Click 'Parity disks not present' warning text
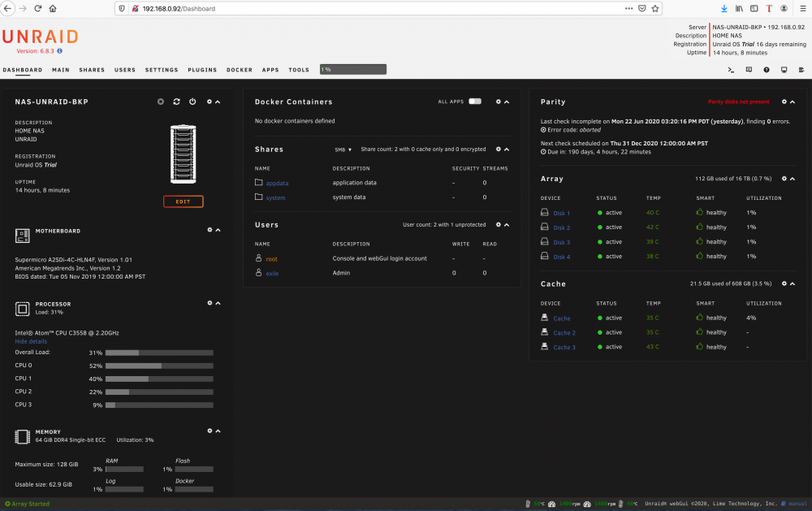The height and width of the screenshot is (511, 812). (x=738, y=102)
